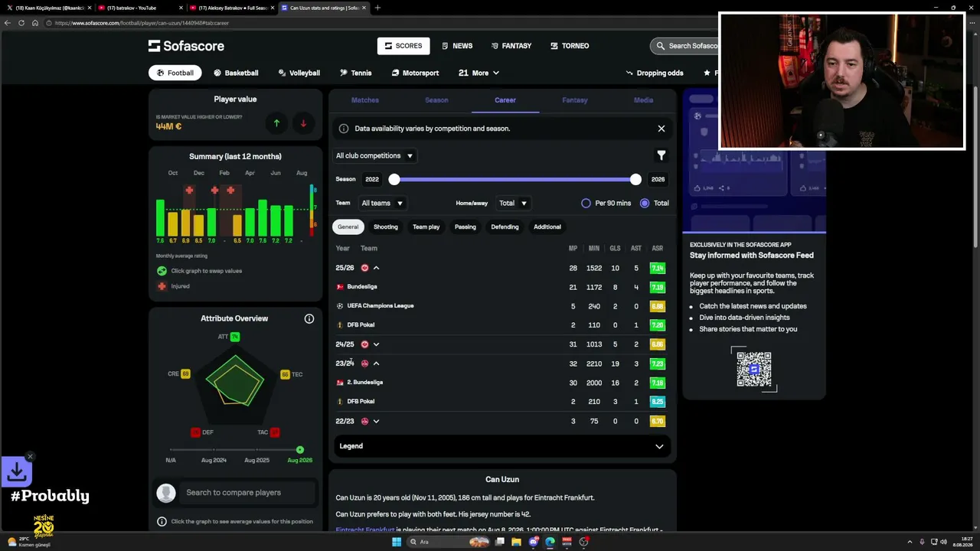
Task: Open the 'All club competitions' dropdown
Action: (x=375, y=155)
